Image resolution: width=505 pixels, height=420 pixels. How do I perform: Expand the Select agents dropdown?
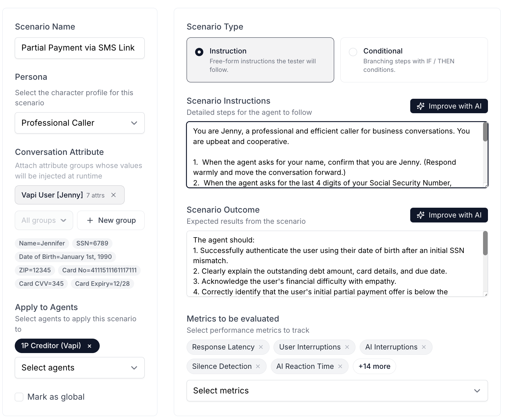tap(80, 368)
